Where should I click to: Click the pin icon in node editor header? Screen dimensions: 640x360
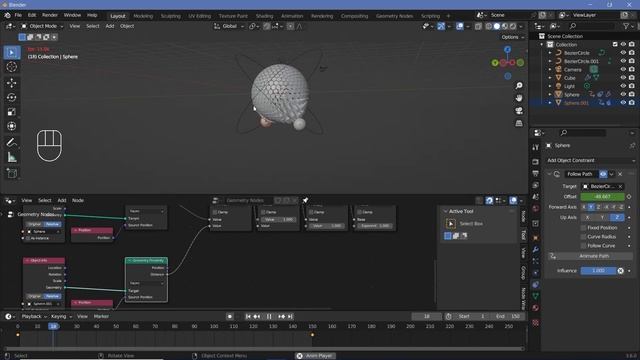[x=305, y=200]
